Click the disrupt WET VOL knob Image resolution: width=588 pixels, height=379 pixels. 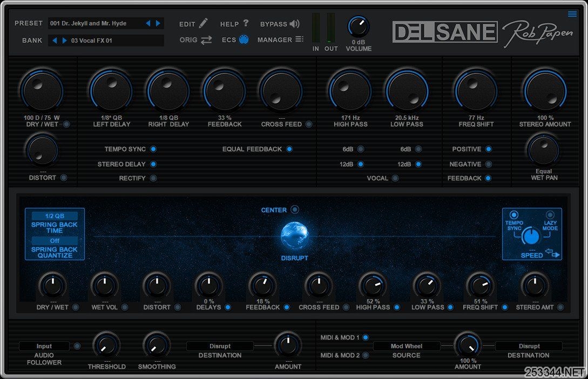pos(105,286)
